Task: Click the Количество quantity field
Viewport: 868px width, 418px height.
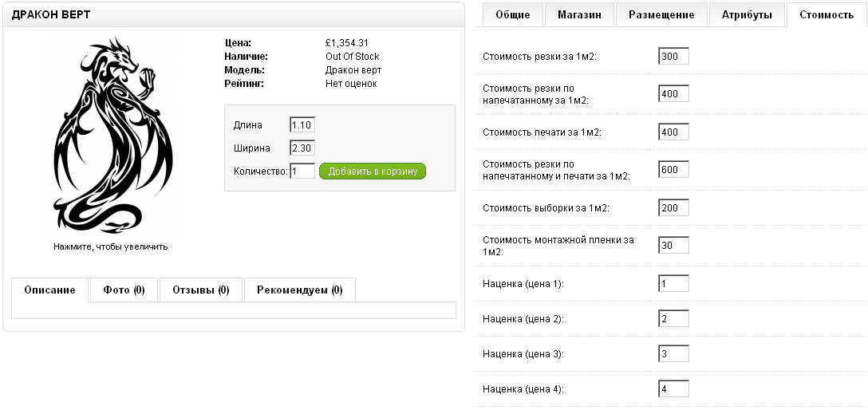Action: coord(302,171)
